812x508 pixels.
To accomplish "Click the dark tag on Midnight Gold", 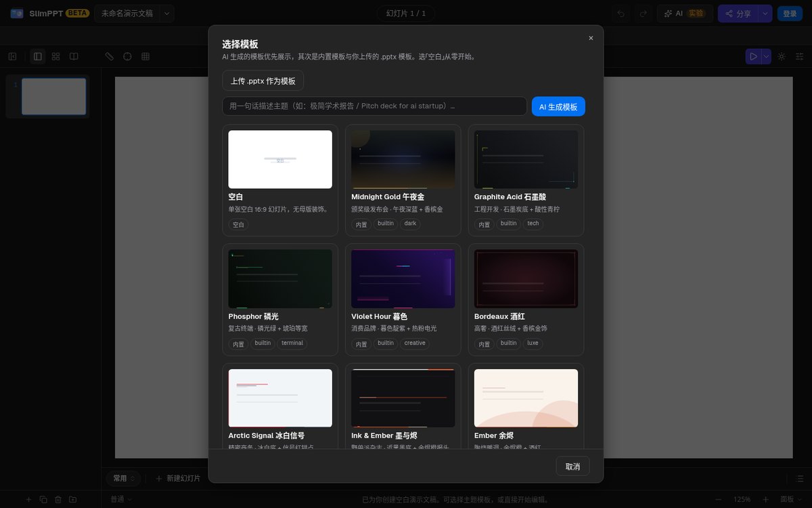I will click(x=410, y=224).
